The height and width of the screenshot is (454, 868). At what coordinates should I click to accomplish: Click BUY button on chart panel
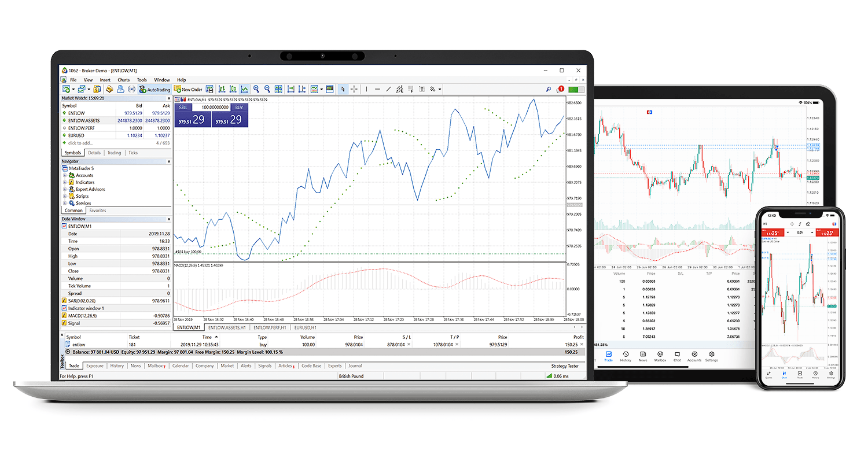tap(238, 108)
